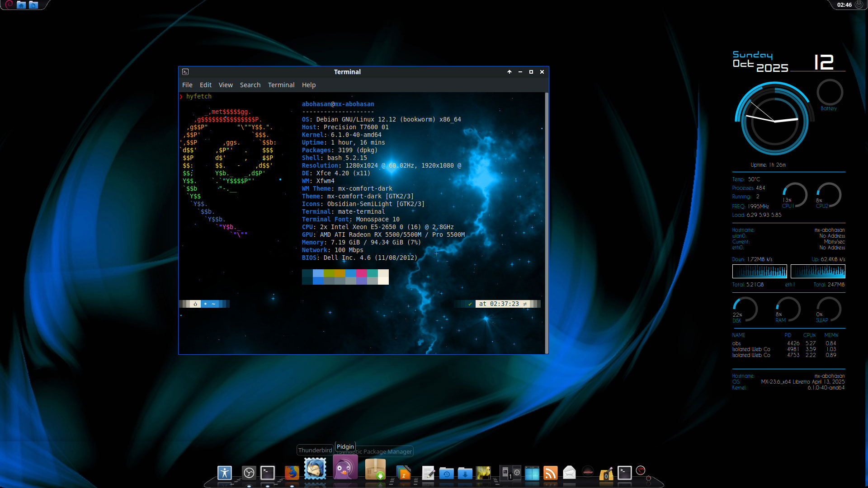This screenshot has width=868, height=488.
Task: Open the text editor notepad dock icon
Action: (428, 473)
